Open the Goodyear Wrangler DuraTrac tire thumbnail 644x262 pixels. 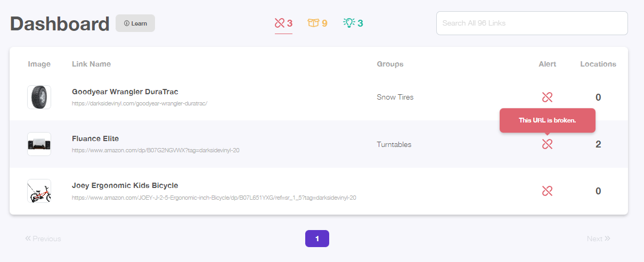tap(39, 97)
